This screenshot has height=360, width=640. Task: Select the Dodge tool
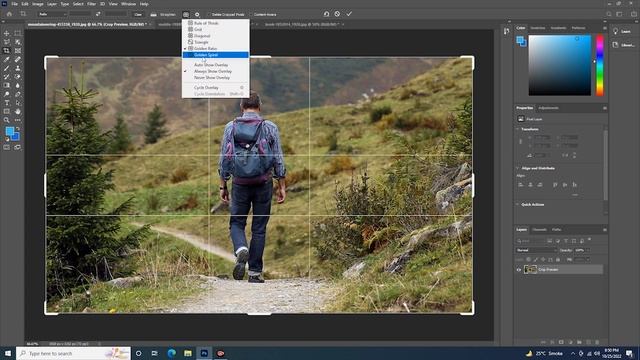(7, 94)
